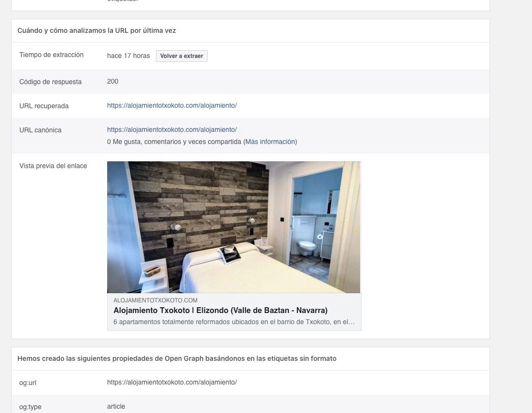Open the URL recuperada link

(x=172, y=105)
